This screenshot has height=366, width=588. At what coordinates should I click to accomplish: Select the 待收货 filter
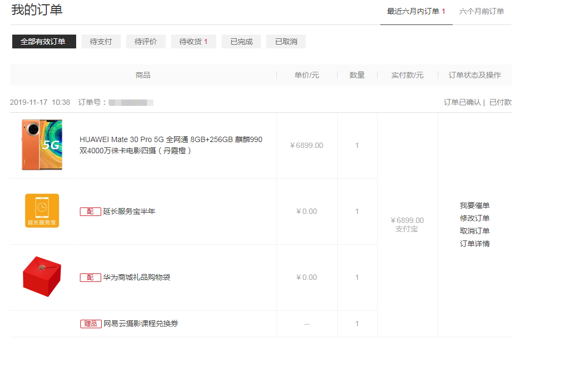(193, 41)
